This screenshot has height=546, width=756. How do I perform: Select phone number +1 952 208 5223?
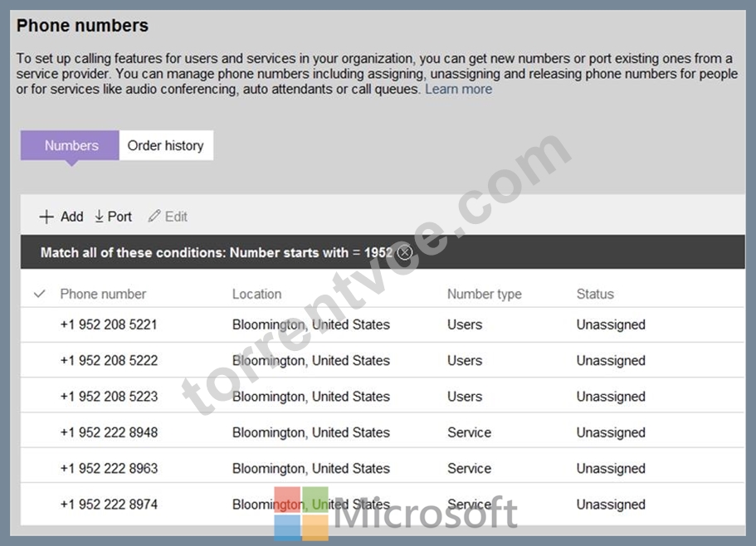109,397
